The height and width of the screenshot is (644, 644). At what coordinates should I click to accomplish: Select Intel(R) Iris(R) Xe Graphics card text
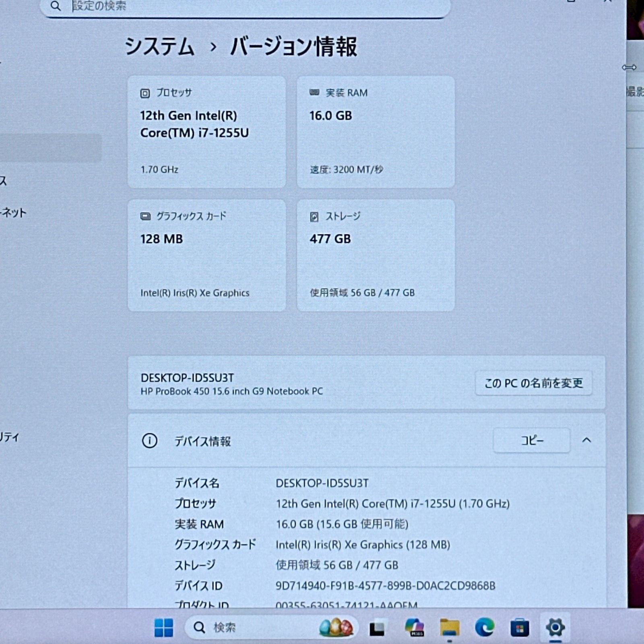(195, 293)
